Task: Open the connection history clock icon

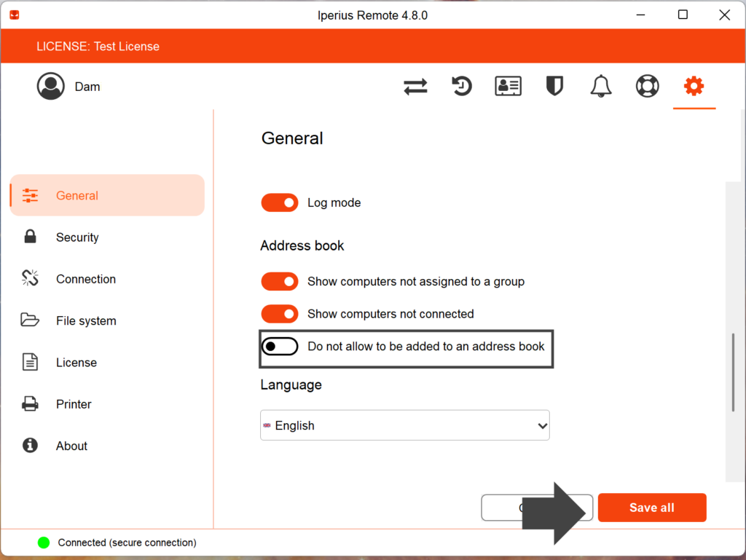Action: 461,86
